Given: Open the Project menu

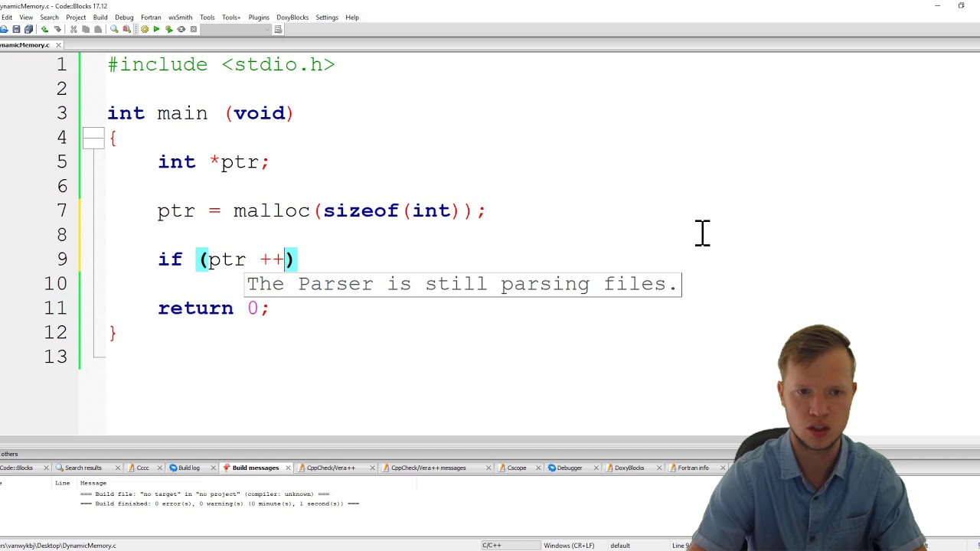Looking at the screenshot, I should [76, 17].
